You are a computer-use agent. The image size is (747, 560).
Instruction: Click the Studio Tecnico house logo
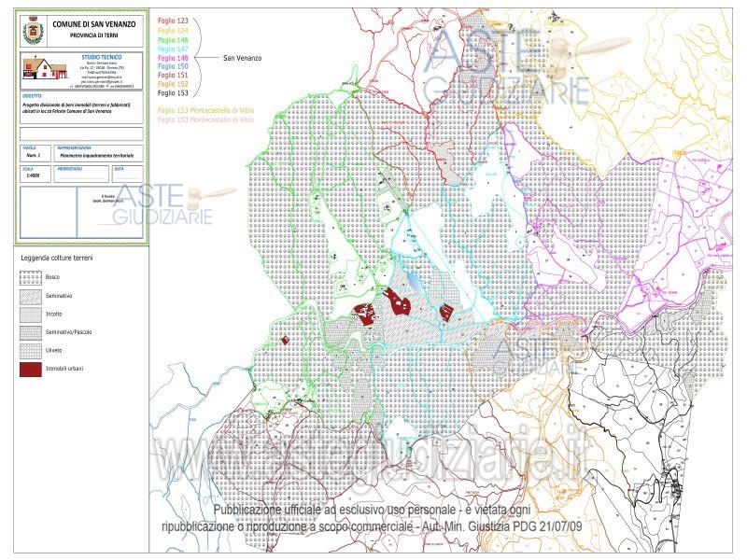point(45,68)
